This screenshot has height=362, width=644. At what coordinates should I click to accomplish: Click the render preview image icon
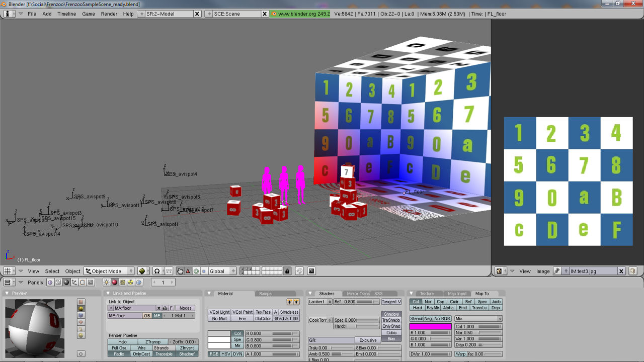coord(311,271)
